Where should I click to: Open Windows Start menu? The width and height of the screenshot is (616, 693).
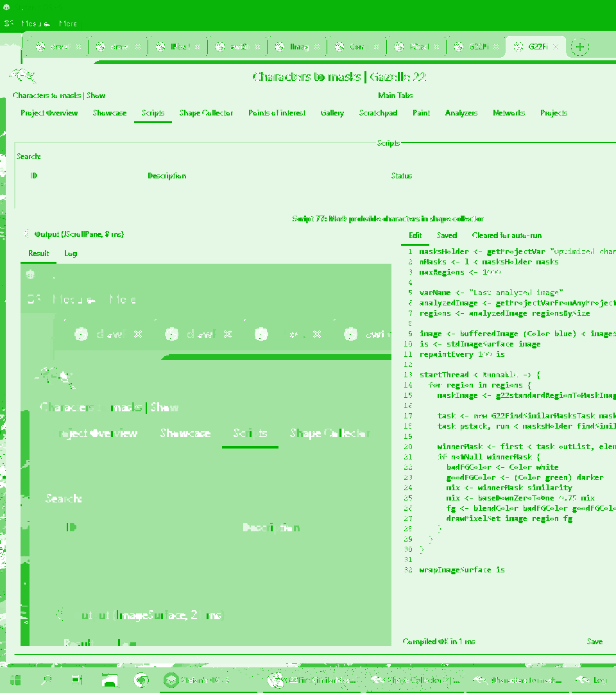[13, 680]
